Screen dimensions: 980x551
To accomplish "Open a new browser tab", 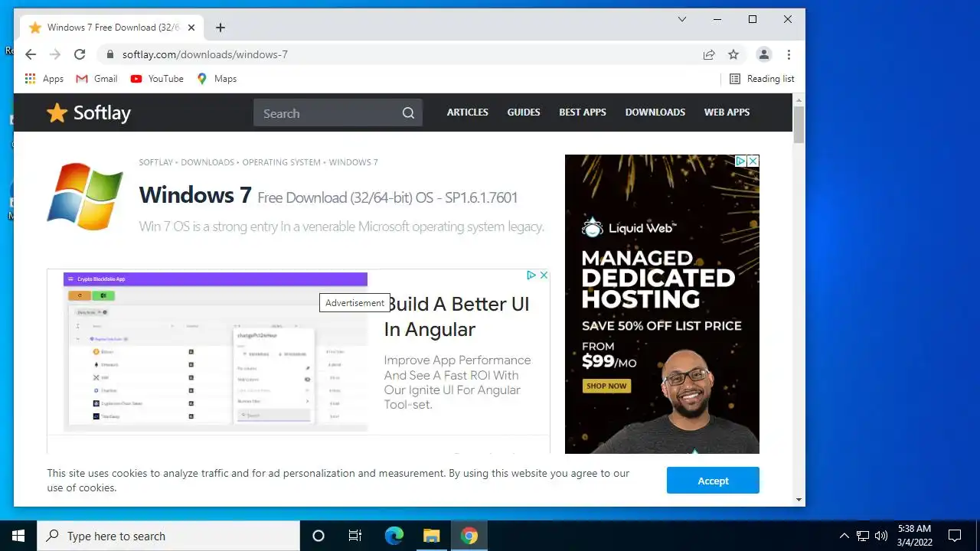I will [220, 28].
